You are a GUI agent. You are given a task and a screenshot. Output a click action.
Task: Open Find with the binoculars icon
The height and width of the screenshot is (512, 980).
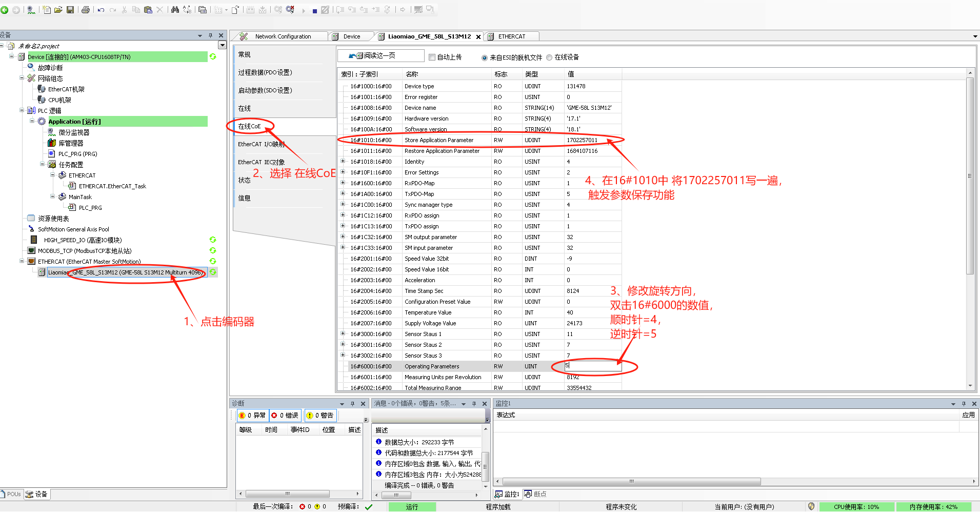click(x=175, y=10)
